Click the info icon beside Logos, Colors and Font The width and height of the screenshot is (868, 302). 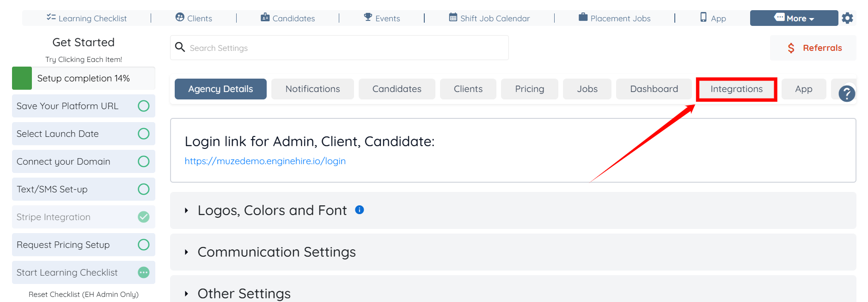(359, 210)
